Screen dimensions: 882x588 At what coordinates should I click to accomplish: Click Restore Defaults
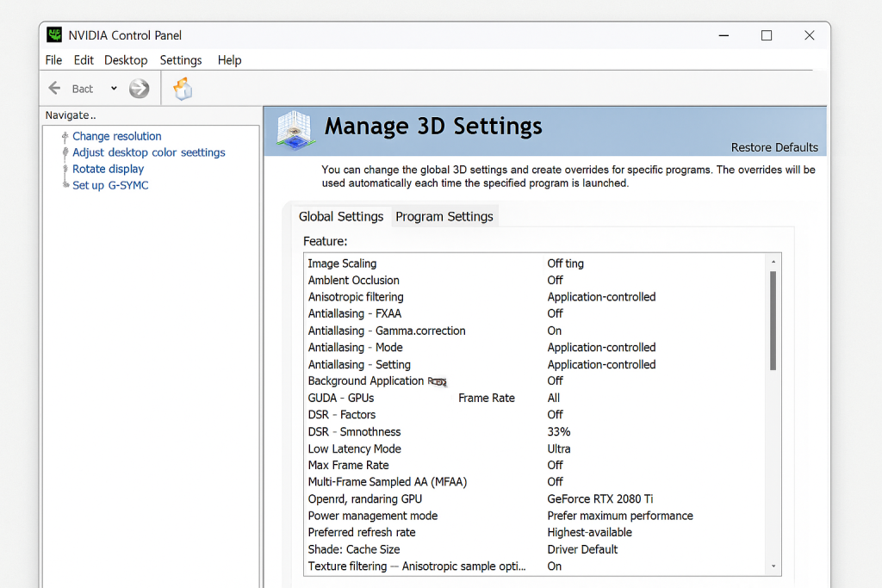[774, 147]
